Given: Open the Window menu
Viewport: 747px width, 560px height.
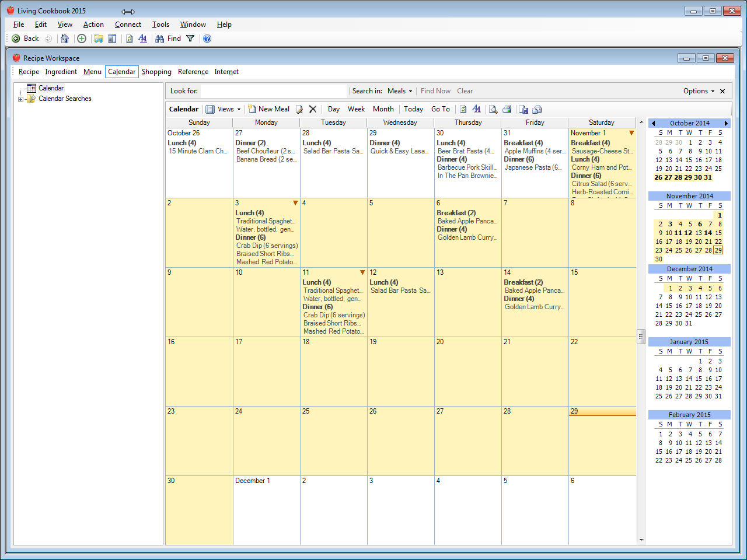Looking at the screenshot, I should (193, 24).
